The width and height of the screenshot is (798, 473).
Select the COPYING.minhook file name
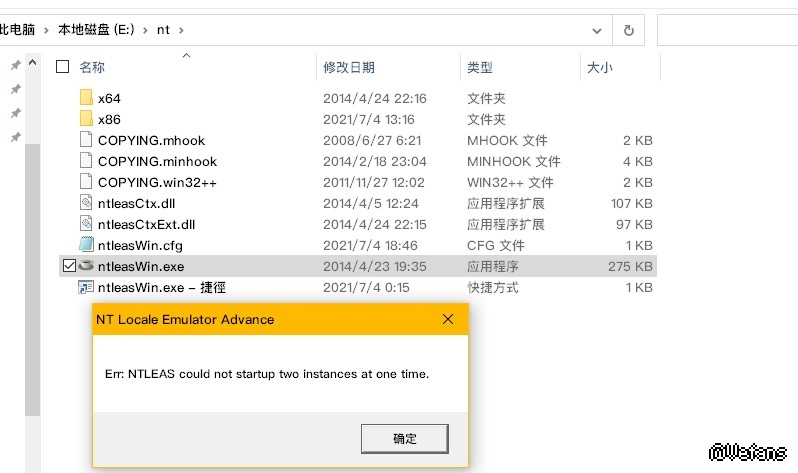click(x=157, y=161)
